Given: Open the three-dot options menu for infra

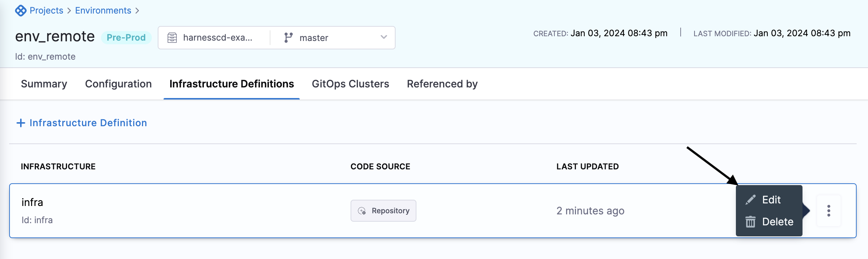Looking at the screenshot, I should [828, 211].
